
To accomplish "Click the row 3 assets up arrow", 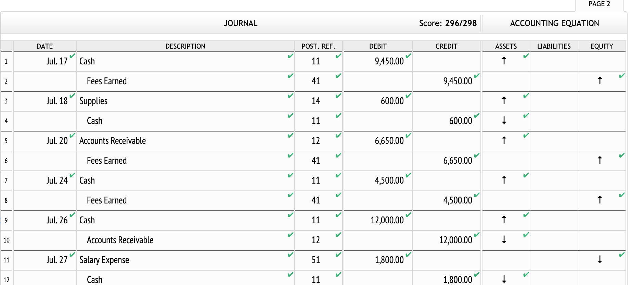I will [x=504, y=101].
